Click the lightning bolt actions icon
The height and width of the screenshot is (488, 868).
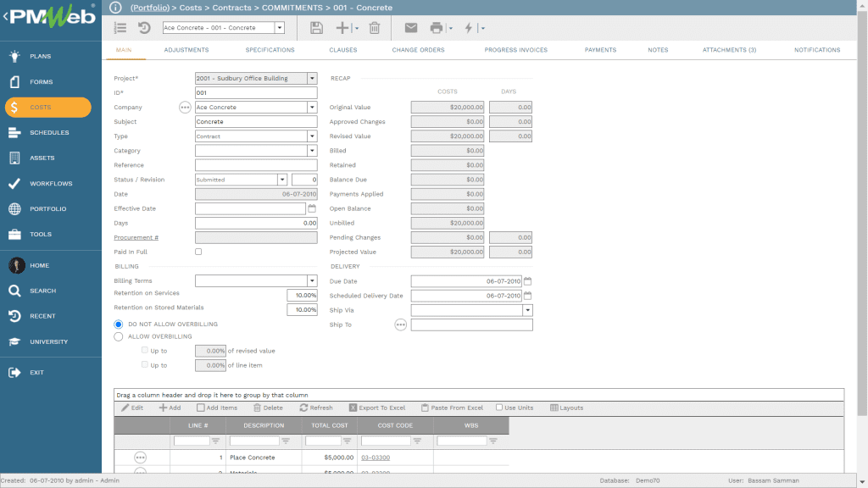tap(469, 28)
